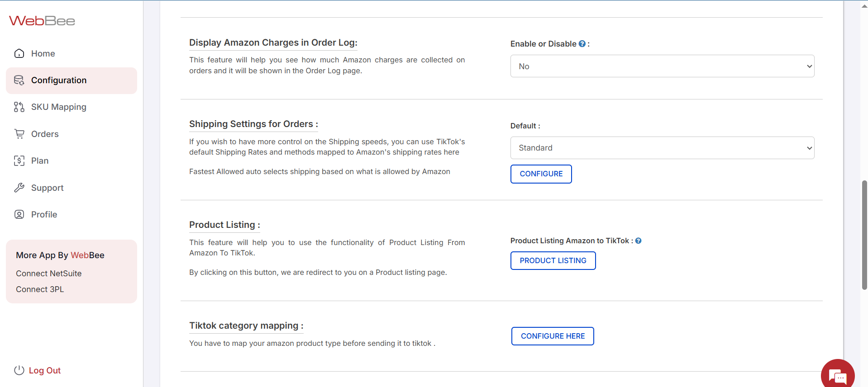868x387 pixels.
Task: Click the Plan dollar icon
Action: click(19, 161)
